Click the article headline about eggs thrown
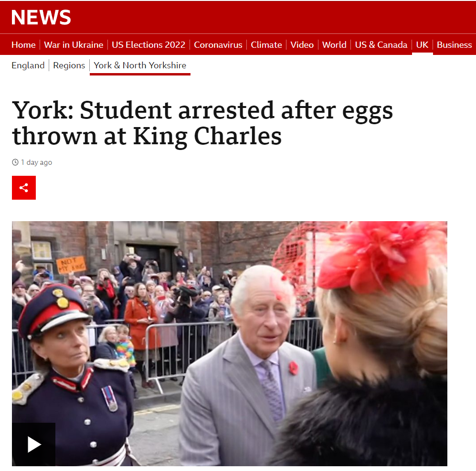 pyautogui.click(x=202, y=123)
